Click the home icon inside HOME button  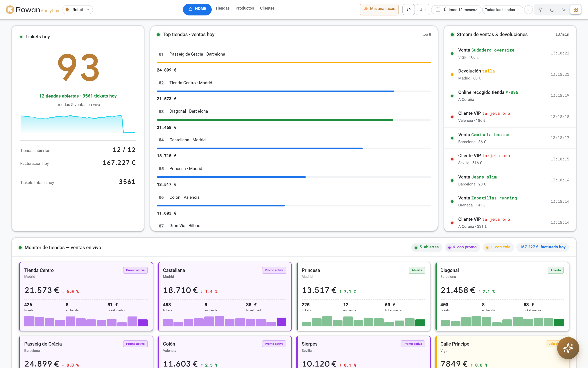coord(191,9)
